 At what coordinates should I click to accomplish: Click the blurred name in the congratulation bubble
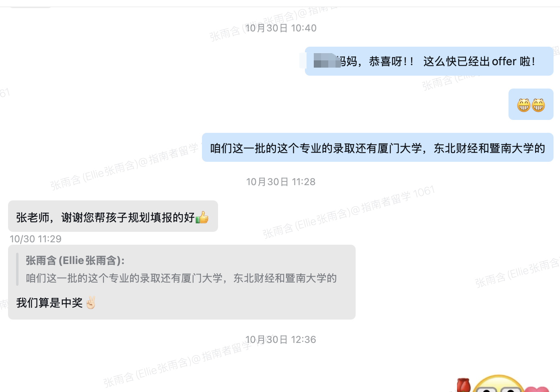[x=327, y=61]
